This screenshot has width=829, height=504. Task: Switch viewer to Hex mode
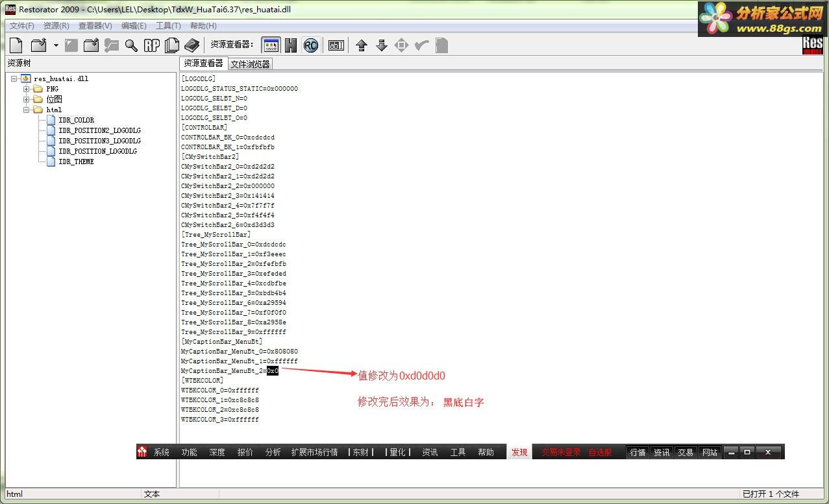(291, 45)
